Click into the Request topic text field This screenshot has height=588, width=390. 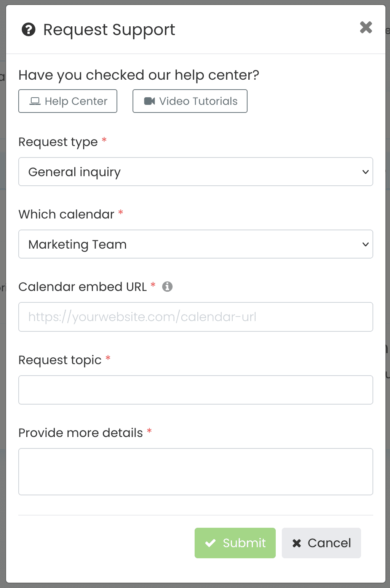[195, 390]
